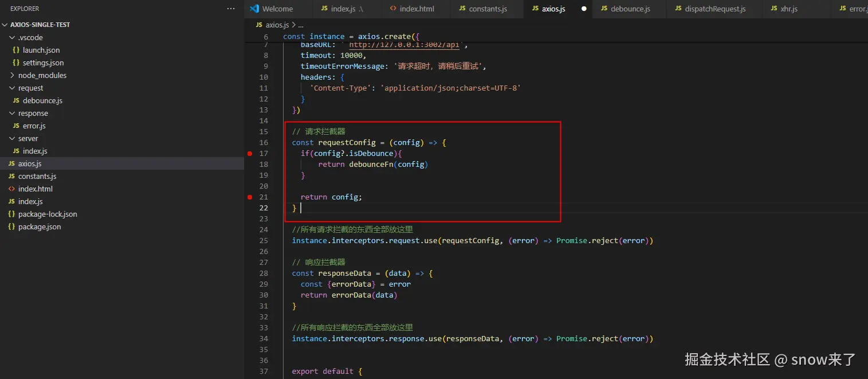Viewport: 868px width, 379px height.
Task: Click the EXPLORER panel title
Action: click(25, 9)
